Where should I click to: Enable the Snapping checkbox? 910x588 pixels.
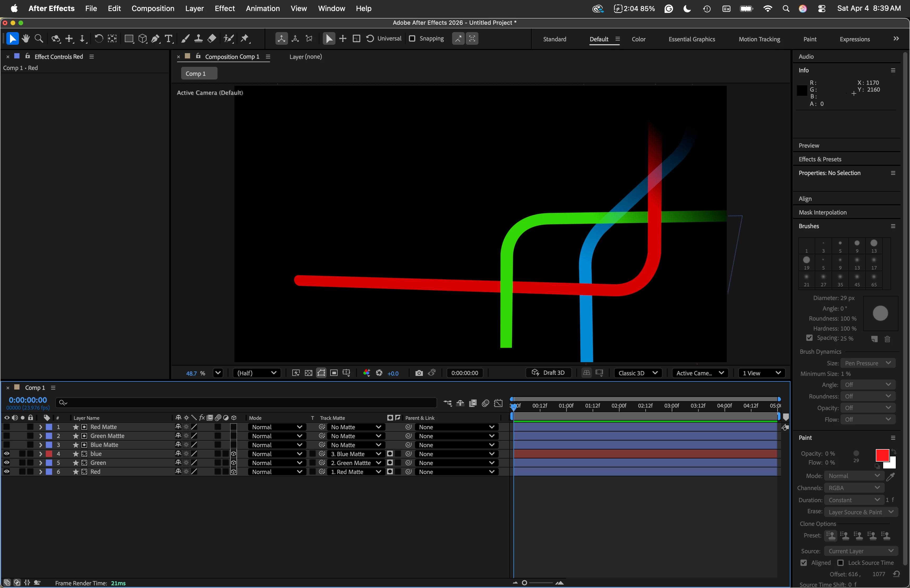pos(412,39)
